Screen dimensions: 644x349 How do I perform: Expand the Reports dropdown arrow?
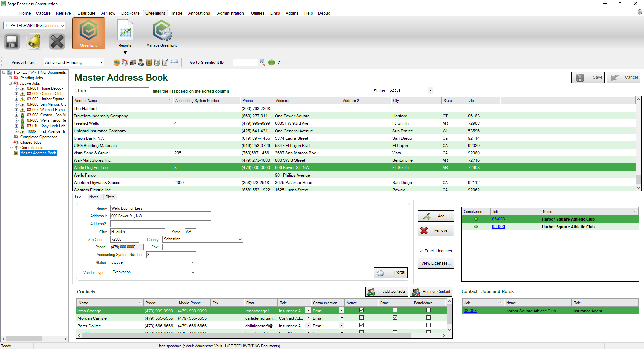(x=125, y=53)
